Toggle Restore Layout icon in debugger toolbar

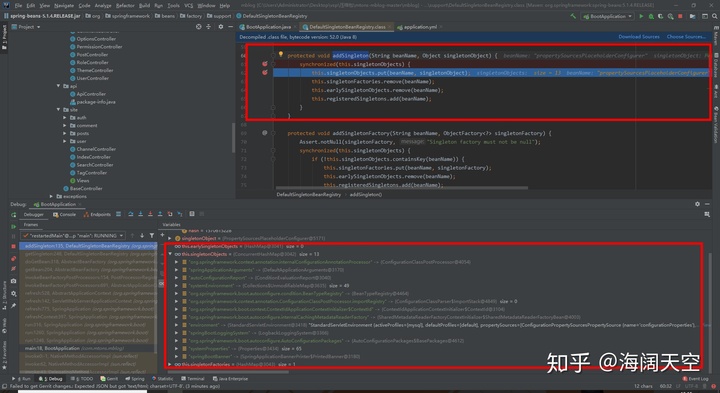(707, 214)
